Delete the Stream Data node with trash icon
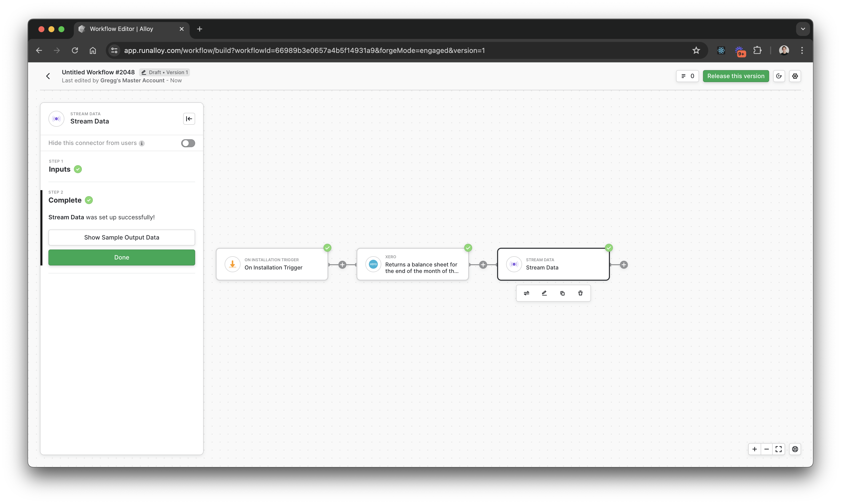 click(580, 293)
